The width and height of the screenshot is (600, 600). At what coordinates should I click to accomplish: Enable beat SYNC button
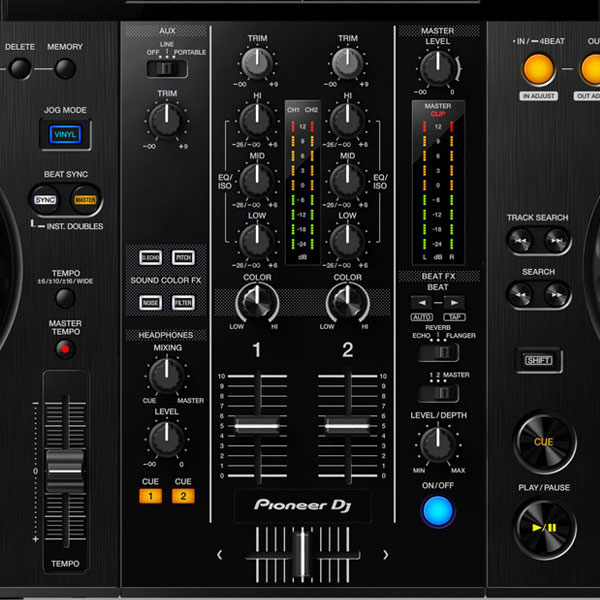click(45, 200)
